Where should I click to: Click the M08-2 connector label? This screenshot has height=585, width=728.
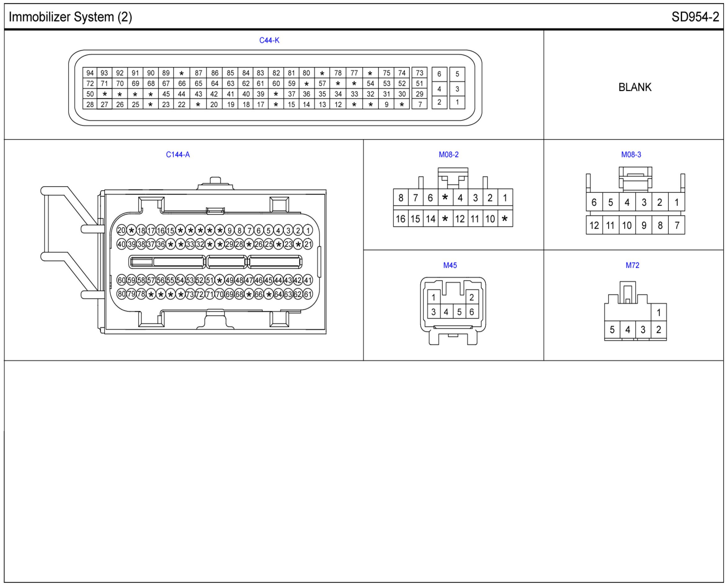point(448,155)
